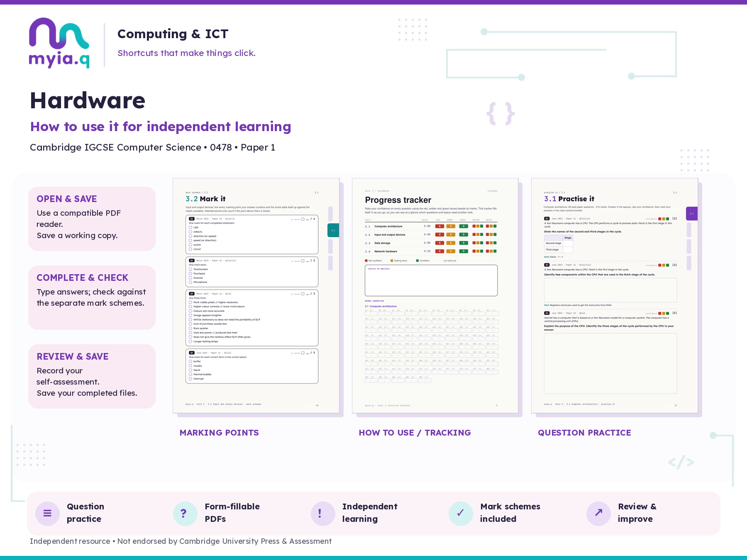Click the 'Review & improve' label
This screenshot has width=747, height=560.
(637, 513)
